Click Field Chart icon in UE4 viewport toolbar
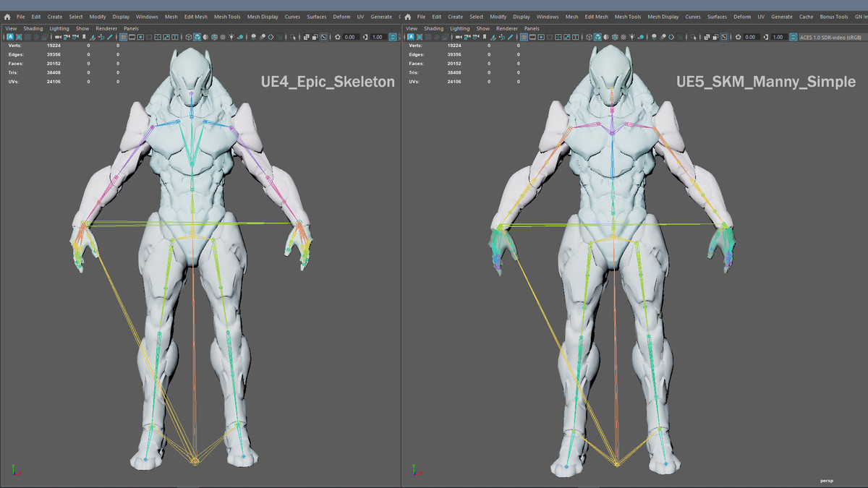This screenshot has width=868, height=488. click(x=158, y=37)
